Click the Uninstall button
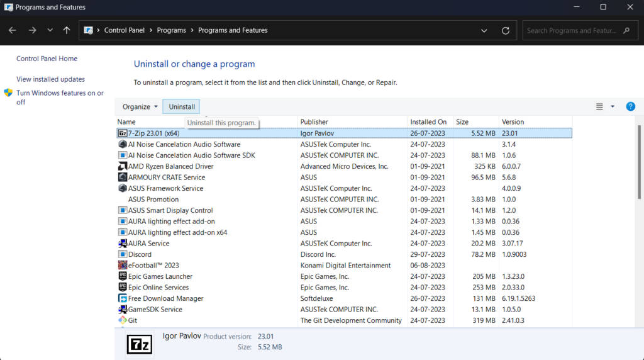 182,107
